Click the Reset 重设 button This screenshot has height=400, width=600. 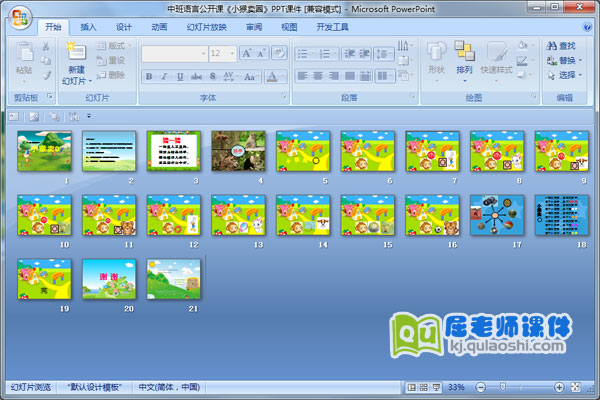tap(111, 60)
